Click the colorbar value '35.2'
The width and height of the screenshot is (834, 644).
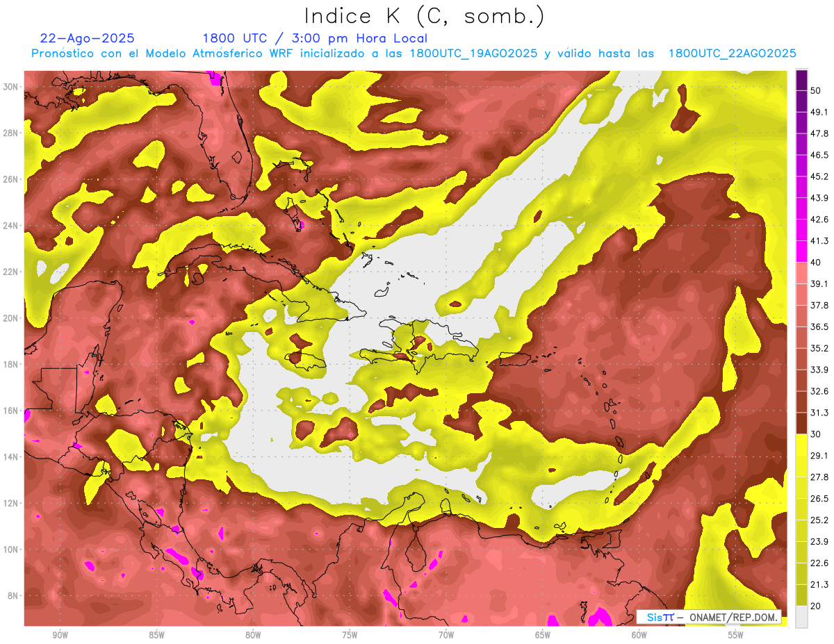(x=819, y=348)
